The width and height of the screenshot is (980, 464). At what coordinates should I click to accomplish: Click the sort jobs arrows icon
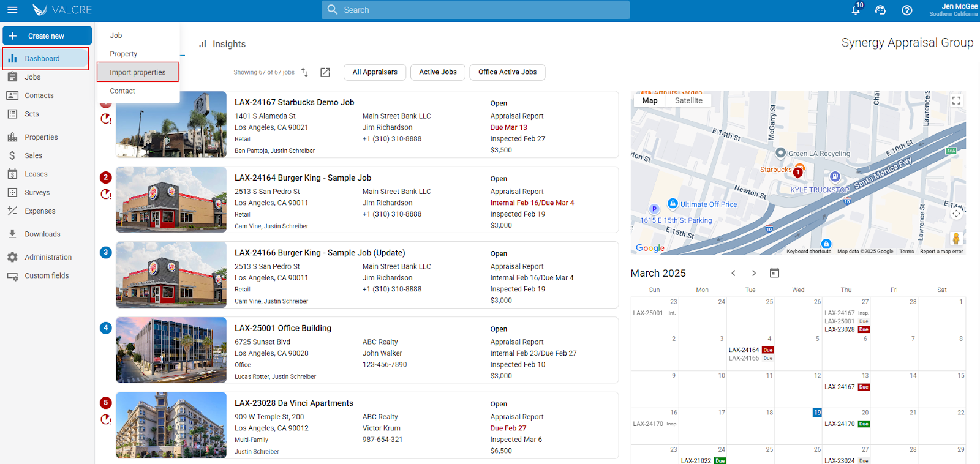click(304, 72)
